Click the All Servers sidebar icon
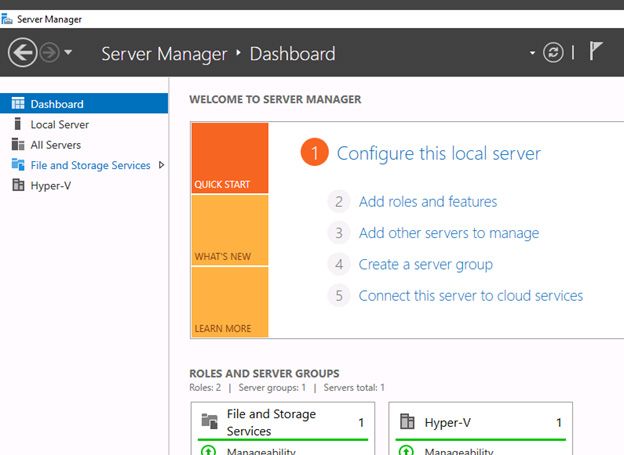The width and height of the screenshot is (624, 455). pyautogui.click(x=18, y=145)
